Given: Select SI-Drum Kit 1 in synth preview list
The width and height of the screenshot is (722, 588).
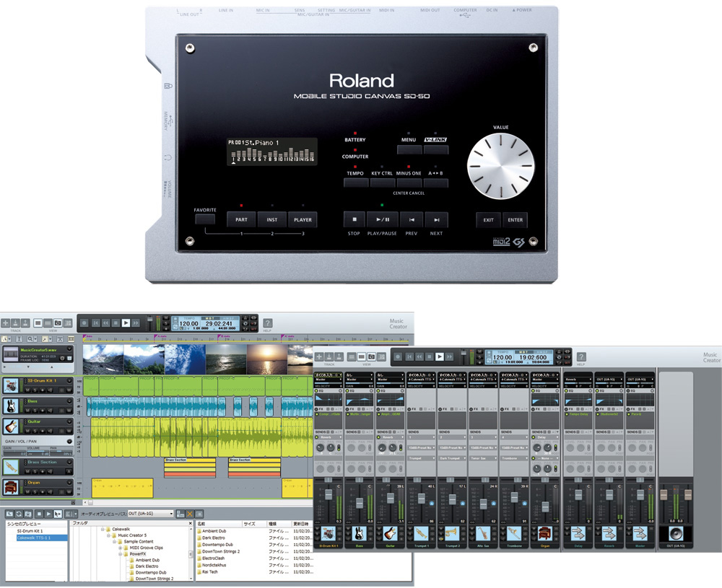Looking at the screenshot, I should [30, 531].
